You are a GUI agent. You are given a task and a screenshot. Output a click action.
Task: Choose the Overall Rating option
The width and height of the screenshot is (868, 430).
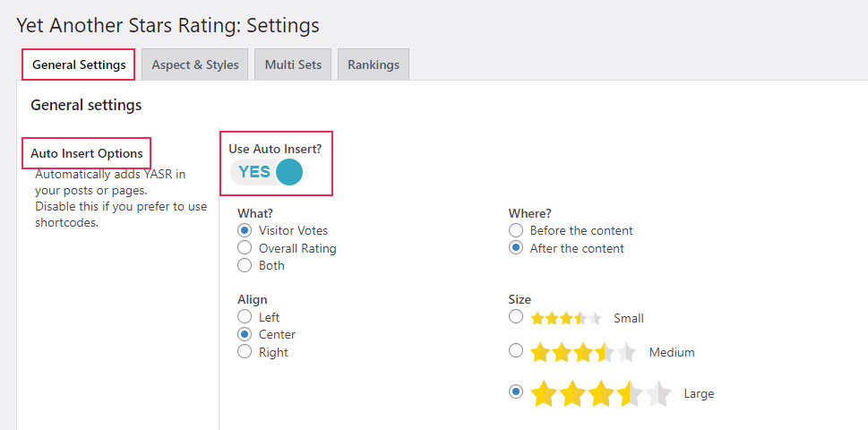coord(245,248)
